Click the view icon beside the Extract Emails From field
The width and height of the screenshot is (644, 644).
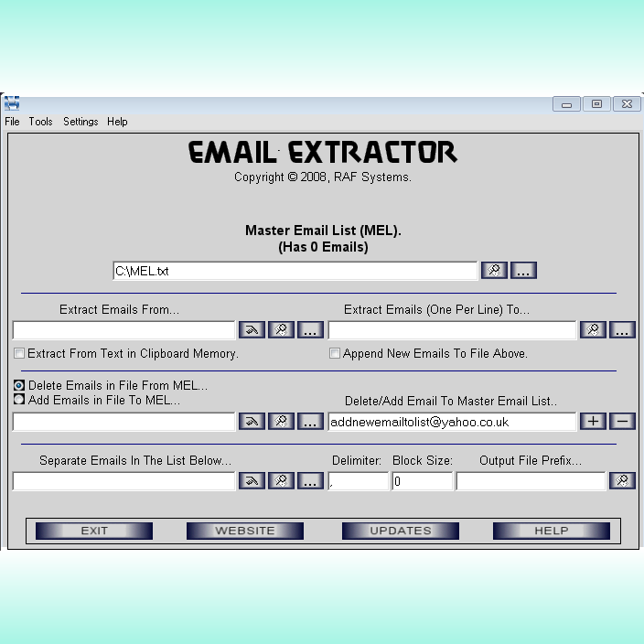[x=281, y=330]
